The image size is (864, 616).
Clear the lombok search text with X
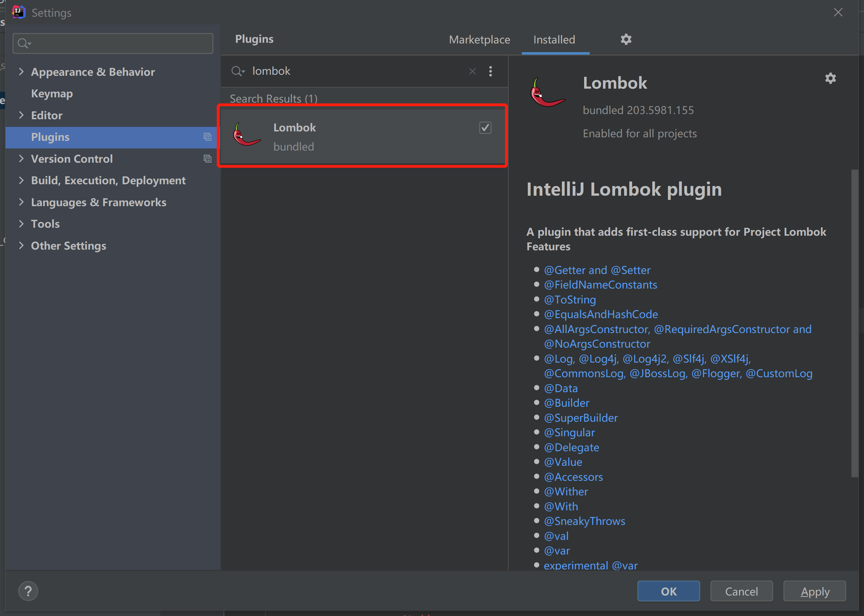(472, 71)
